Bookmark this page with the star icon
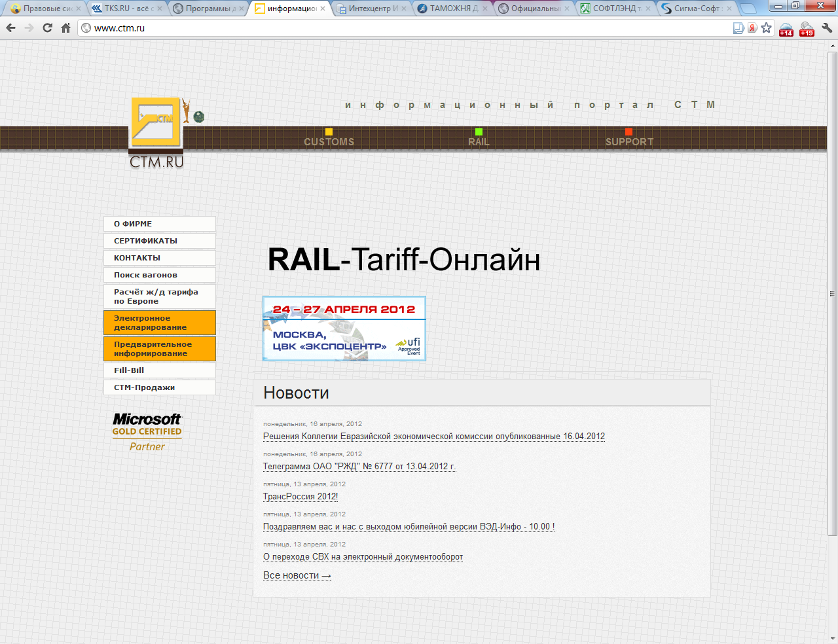Viewport: 838px width, 644px height. (766, 27)
